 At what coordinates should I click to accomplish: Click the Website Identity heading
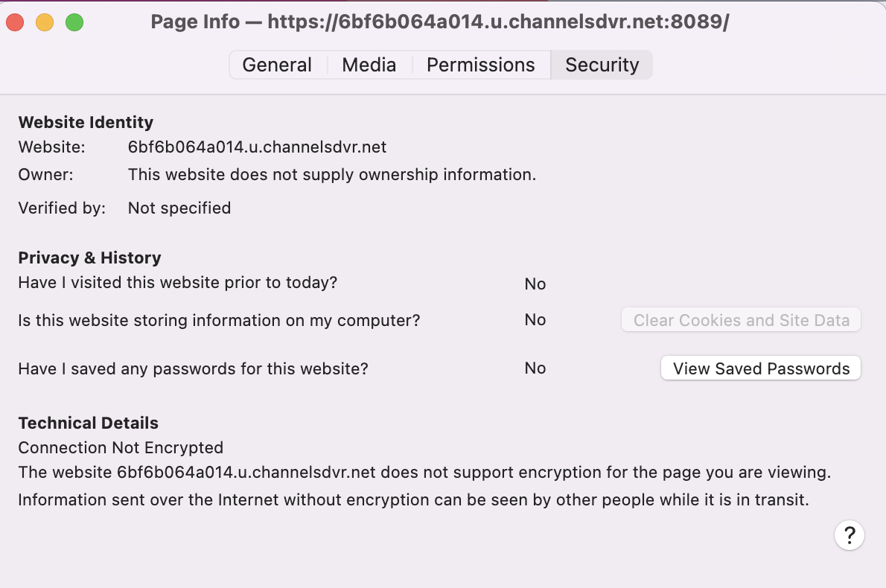pos(86,122)
